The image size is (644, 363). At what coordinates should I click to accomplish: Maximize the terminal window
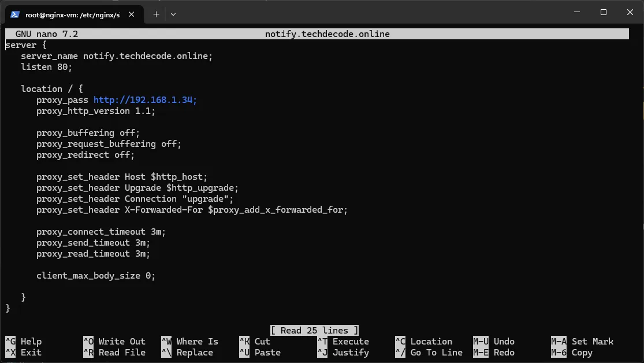coord(604,12)
